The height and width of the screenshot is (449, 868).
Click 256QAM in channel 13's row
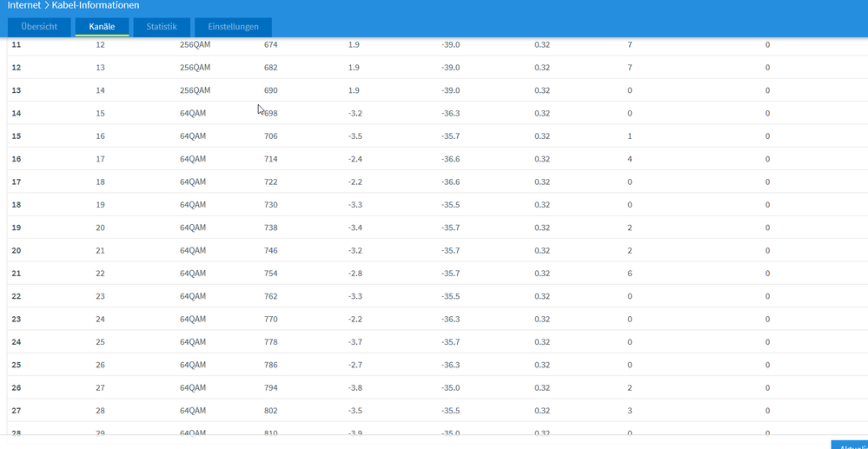(195, 90)
